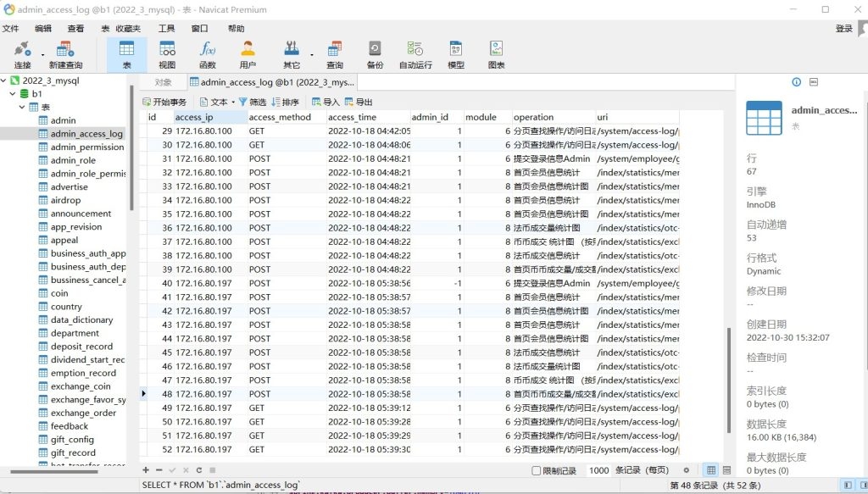Image resolution: width=868 pixels, height=494 pixels.
Task: Collapse the 2022_3_mysql connection tree node
Action: click(x=5, y=80)
